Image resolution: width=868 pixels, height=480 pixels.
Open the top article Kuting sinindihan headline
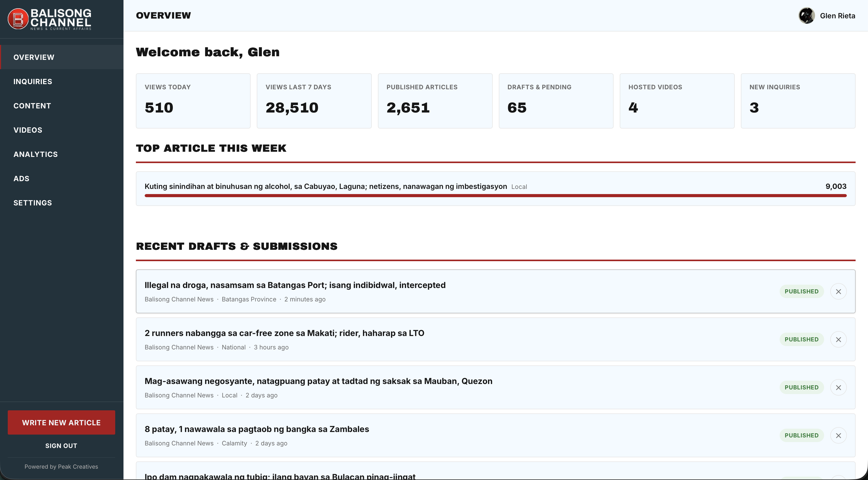[x=326, y=187]
